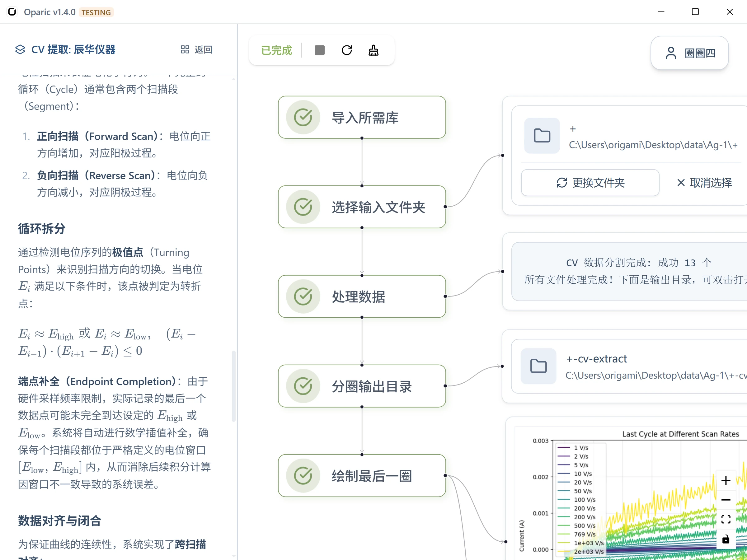Click the TESTING badge in title bar

(96, 12)
